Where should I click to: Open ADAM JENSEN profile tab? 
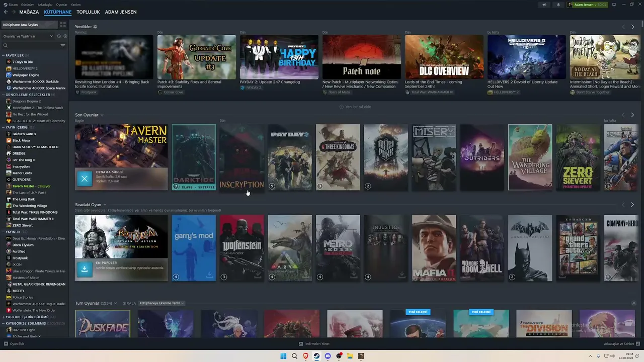pyautogui.click(x=121, y=12)
